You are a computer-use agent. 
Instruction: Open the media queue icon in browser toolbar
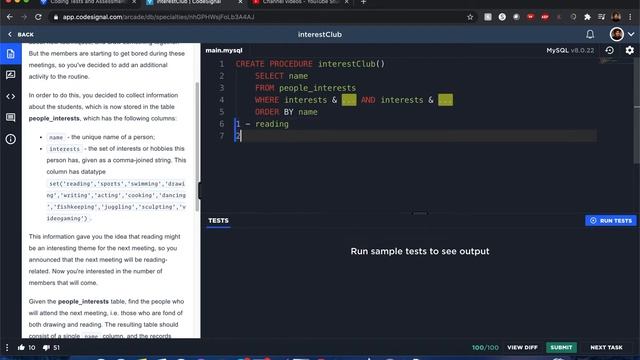point(602,17)
